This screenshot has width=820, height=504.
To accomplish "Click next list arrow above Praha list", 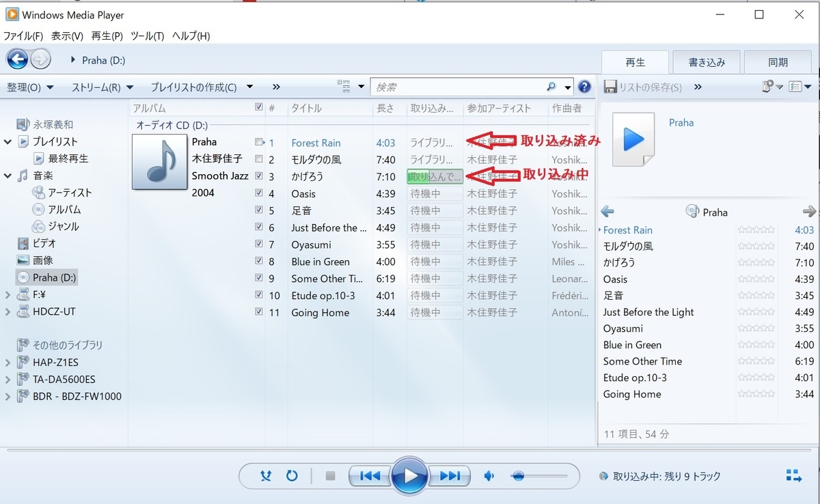I will click(x=810, y=212).
